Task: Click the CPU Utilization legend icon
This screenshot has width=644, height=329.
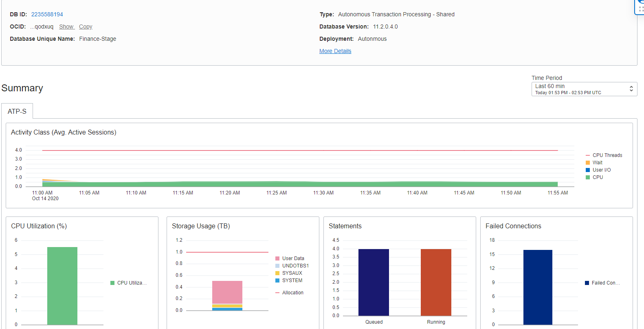Action: click(x=112, y=283)
